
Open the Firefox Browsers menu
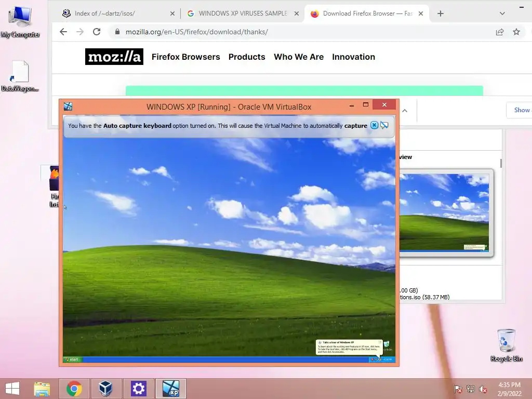coord(185,57)
